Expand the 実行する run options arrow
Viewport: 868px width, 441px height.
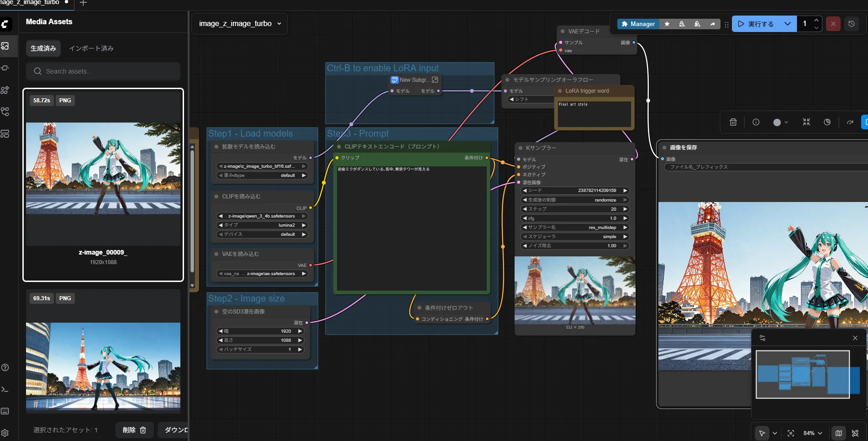[787, 24]
